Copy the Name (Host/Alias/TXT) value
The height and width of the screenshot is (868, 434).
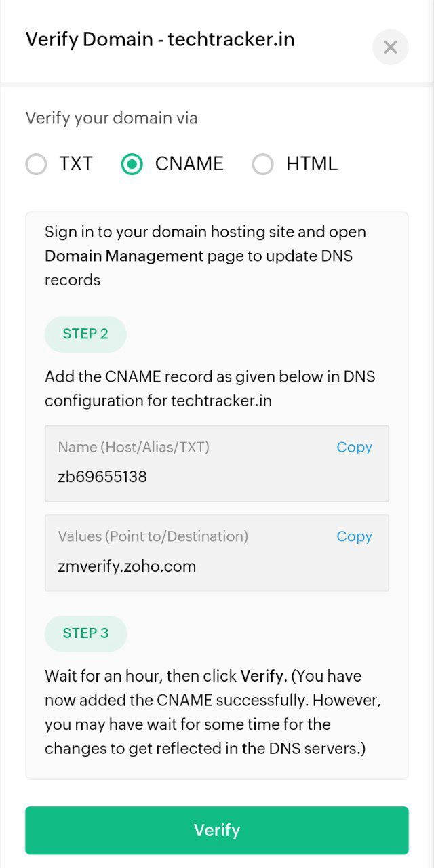354,448
